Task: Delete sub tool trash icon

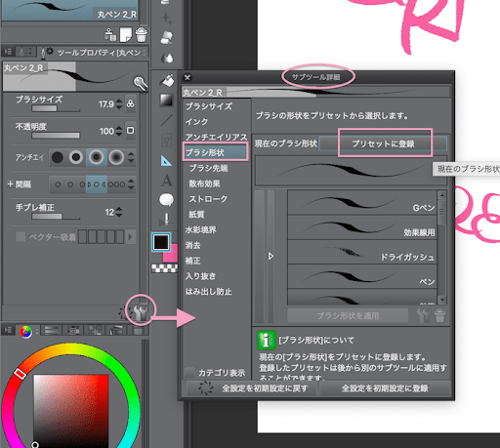Action: coord(141,35)
